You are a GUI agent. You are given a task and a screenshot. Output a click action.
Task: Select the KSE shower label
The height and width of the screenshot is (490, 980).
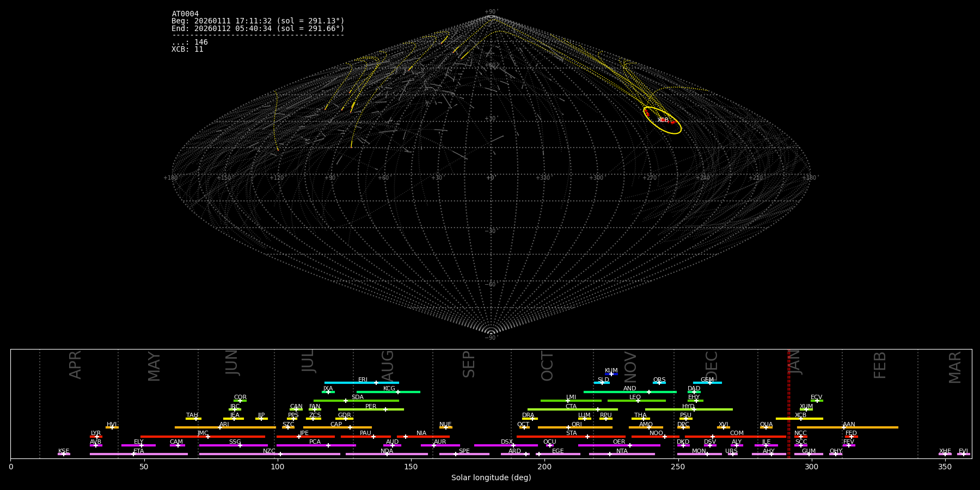pyautogui.click(x=64, y=451)
